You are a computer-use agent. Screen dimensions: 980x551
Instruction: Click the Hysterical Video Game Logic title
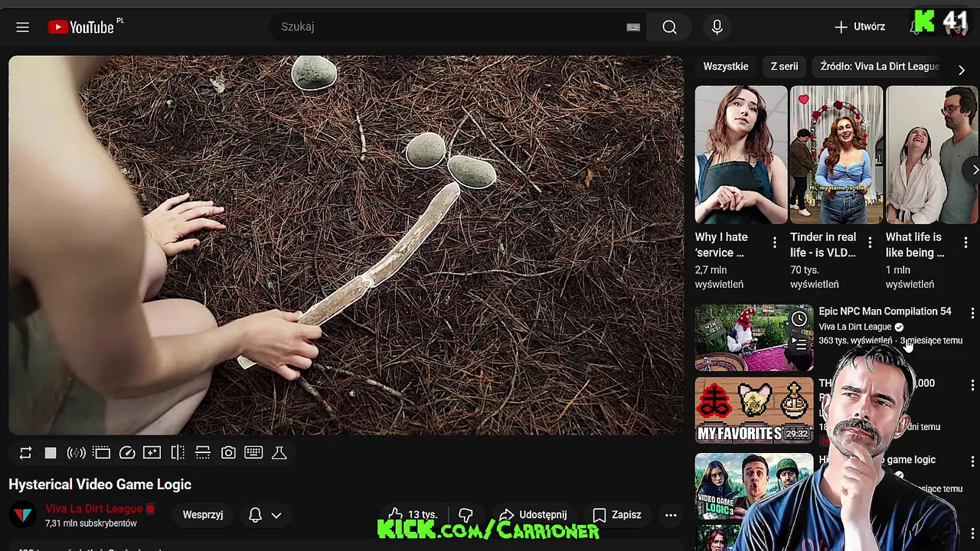(x=100, y=484)
